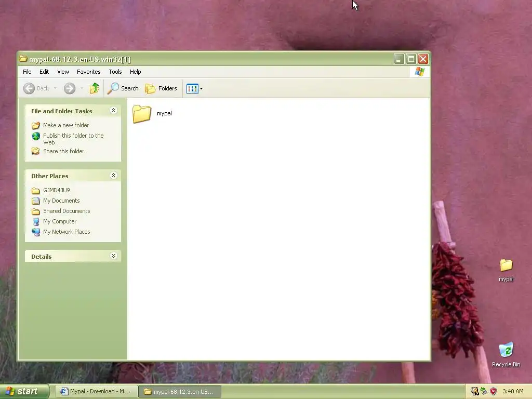
Task: Click the My Network Places icon
Action: [36, 232]
